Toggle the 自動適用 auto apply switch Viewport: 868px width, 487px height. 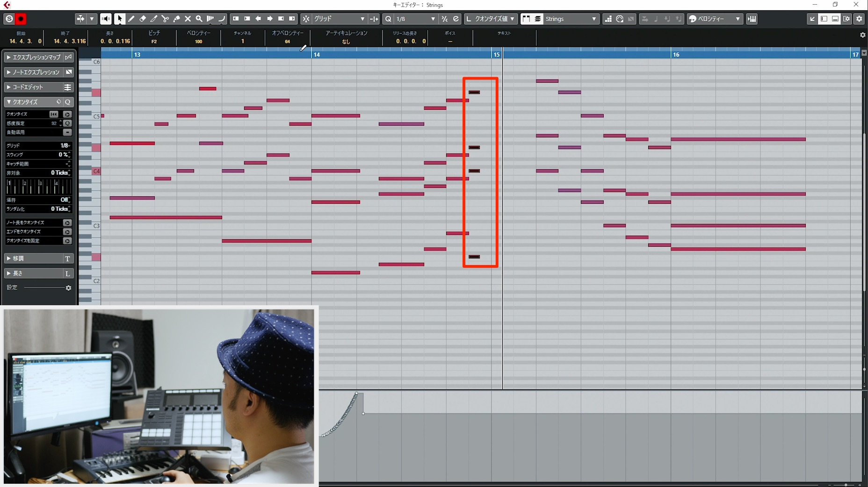(x=67, y=132)
